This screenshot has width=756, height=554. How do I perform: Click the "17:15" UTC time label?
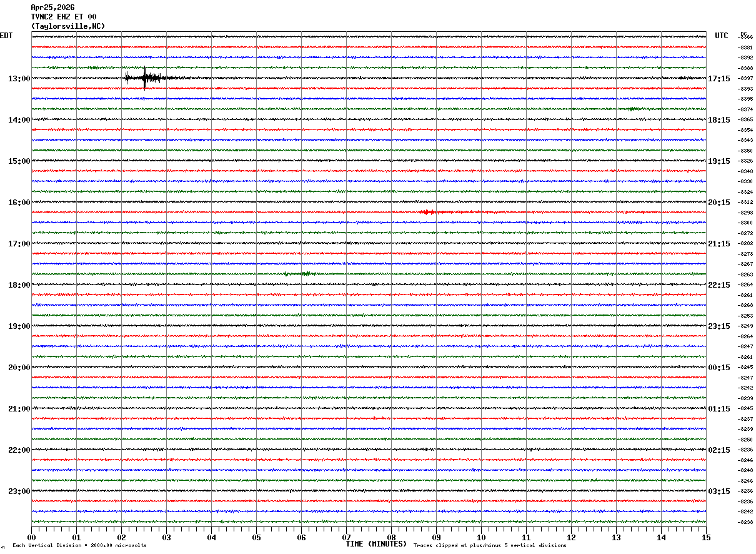(719, 79)
